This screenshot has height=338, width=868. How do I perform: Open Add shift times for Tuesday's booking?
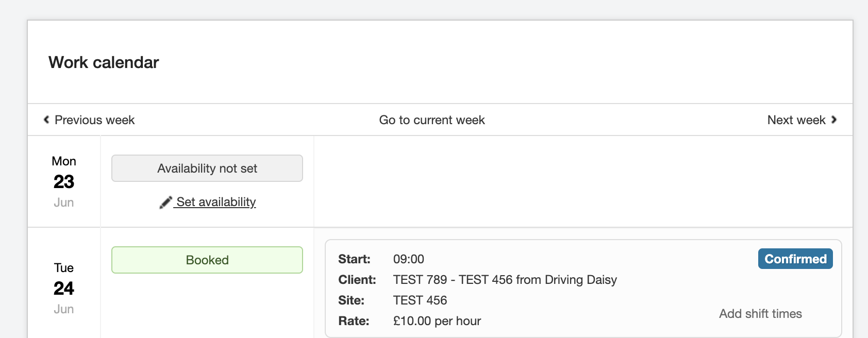click(760, 314)
